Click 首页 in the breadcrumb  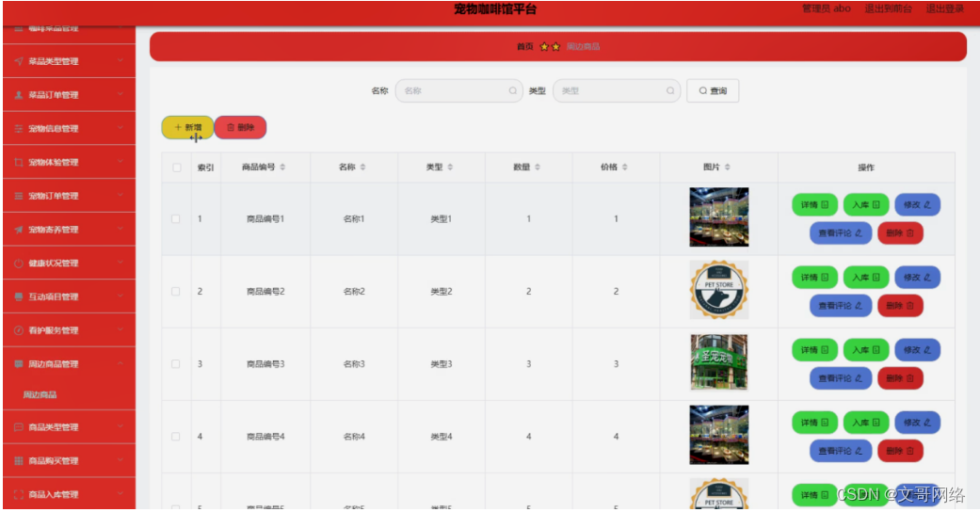(x=525, y=46)
